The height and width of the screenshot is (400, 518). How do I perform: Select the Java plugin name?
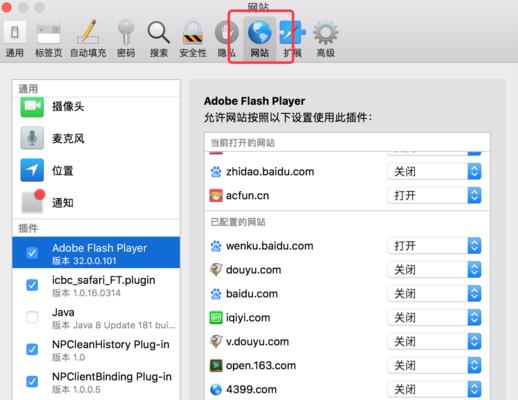click(63, 312)
